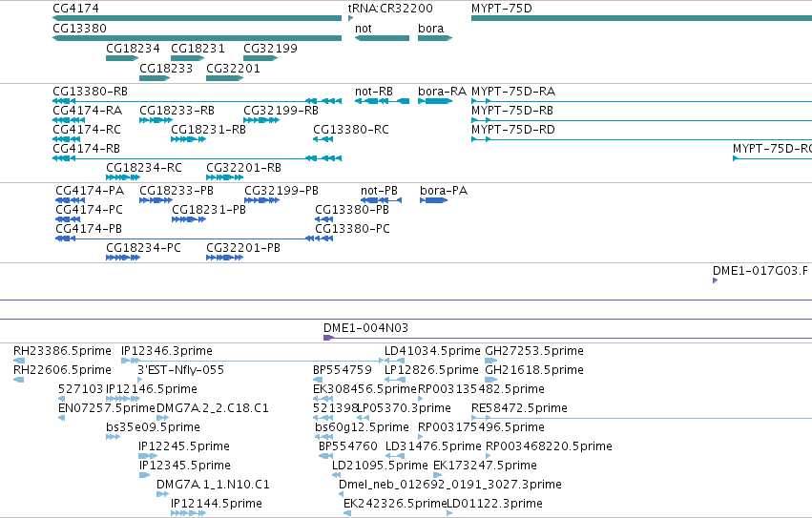Select the GH21618.5prime EST label
This screenshot has height=518, width=812.
[x=534, y=370]
